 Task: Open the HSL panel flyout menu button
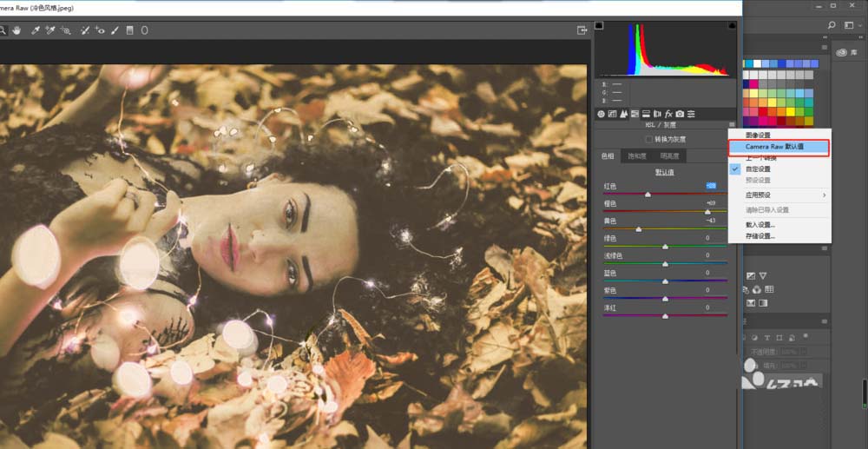pos(732,126)
